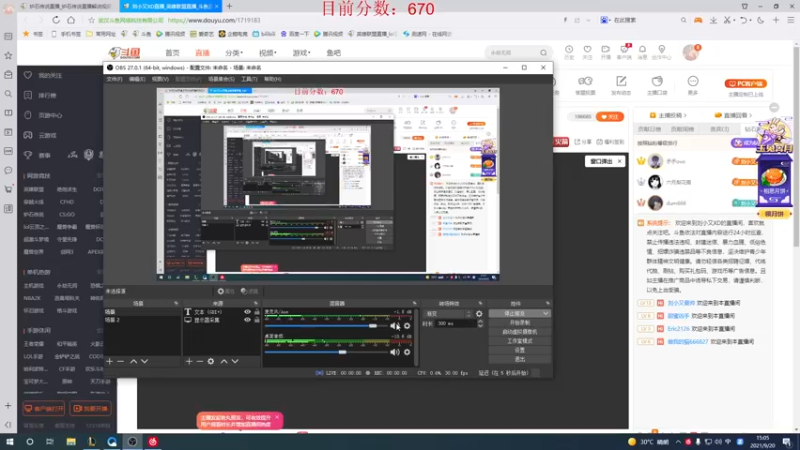Open OBS Settings (设置) button in controls
Screen dimensions: 800x450
coord(519,350)
